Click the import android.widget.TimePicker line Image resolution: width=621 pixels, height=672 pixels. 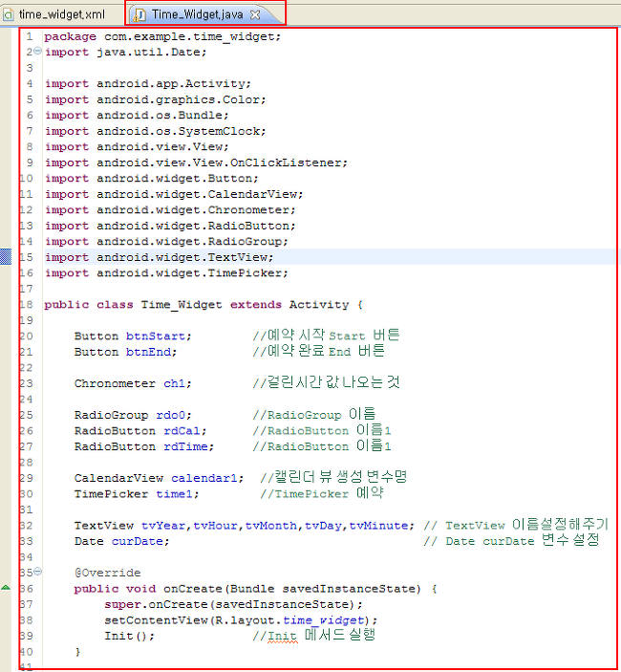[x=166, y=273]
